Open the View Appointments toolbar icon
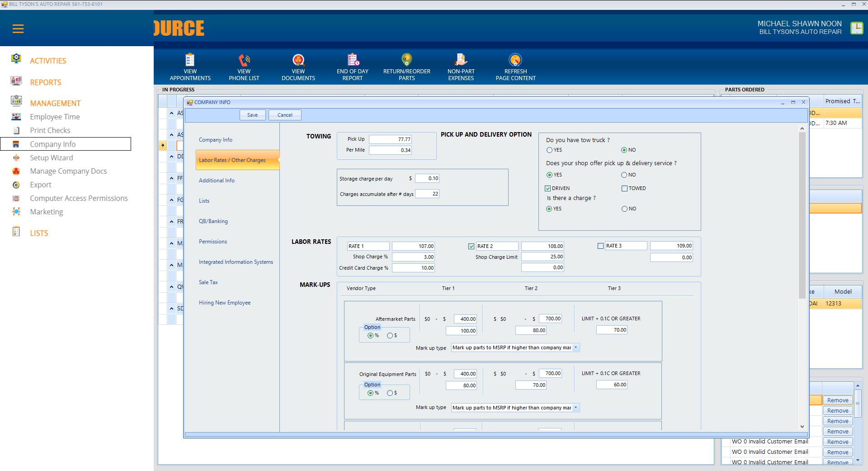 190,60
